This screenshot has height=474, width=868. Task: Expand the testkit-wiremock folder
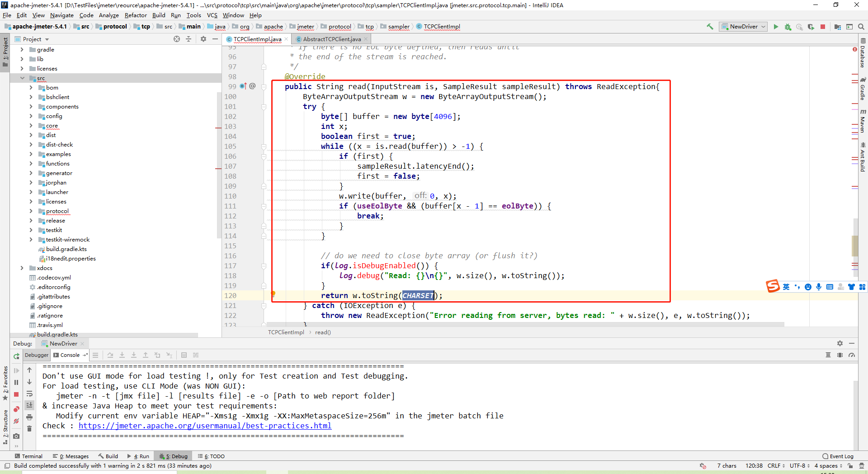click(31, 240)
